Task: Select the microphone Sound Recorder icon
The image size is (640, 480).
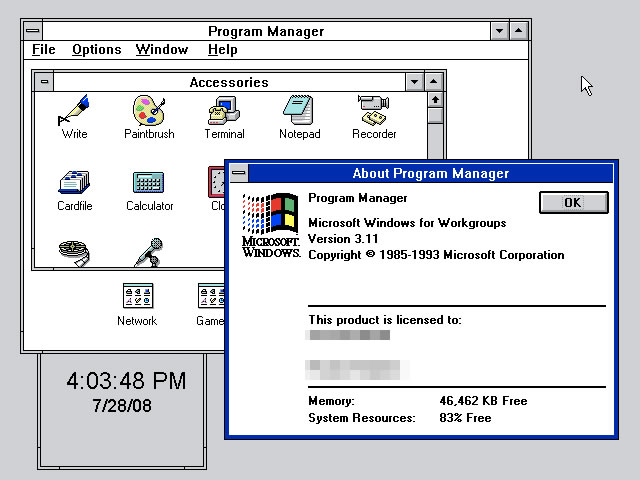Action: pos(149,252)
